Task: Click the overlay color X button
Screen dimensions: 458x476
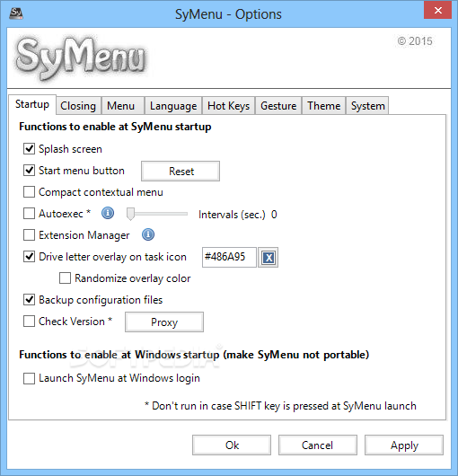Action: pyautogui.click(x=269, y=258)
